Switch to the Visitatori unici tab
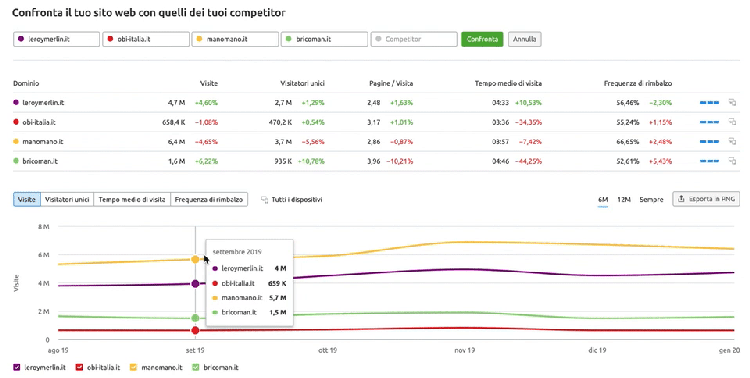The width and height of the screenshot is (750, 378). (67, 200)
